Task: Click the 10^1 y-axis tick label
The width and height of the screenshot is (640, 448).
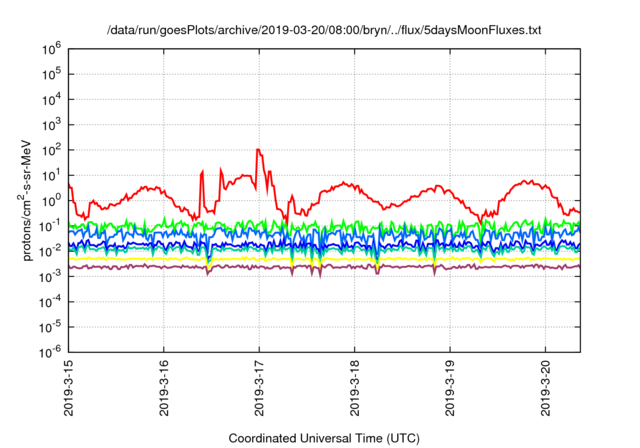Action: click(x=51, y=176)
